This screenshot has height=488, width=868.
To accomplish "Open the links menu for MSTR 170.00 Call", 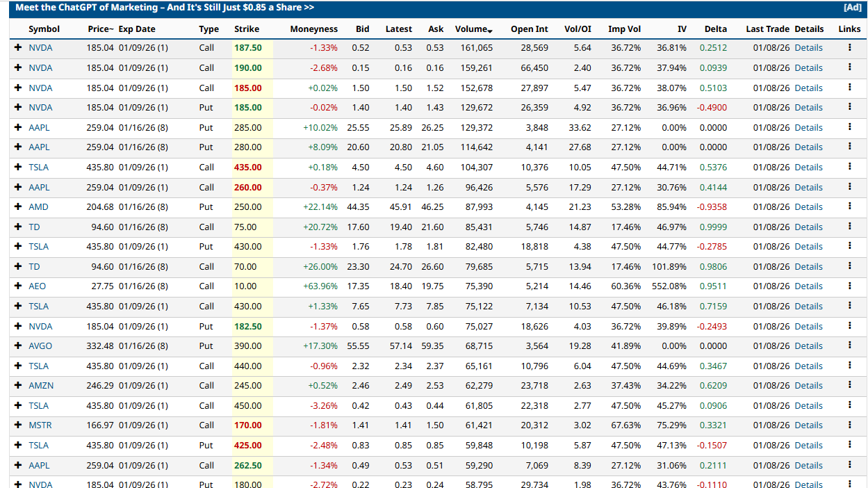I will pyautogui.click(x=849, y=425).
